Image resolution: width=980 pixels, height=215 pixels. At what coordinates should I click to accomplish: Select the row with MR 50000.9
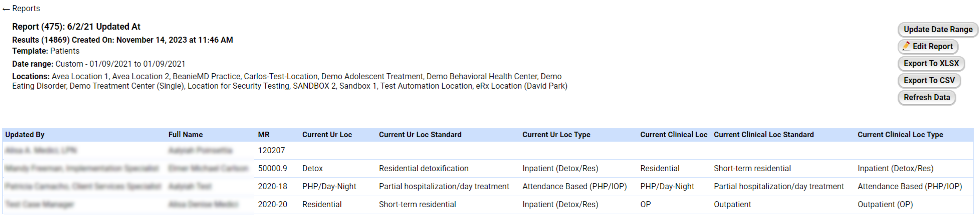488,168
